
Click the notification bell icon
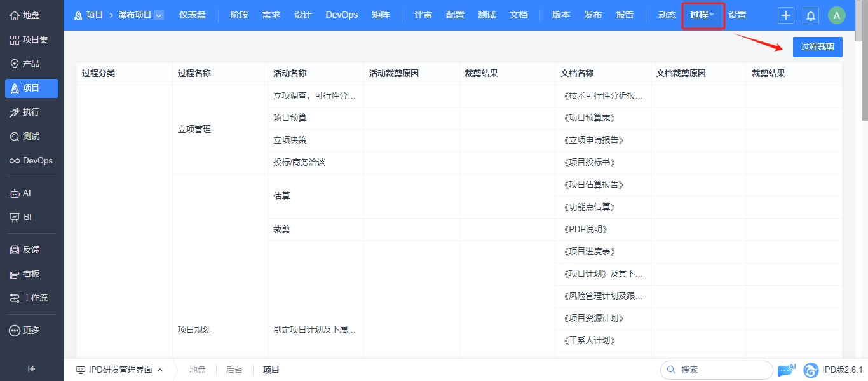pos(811,16)
